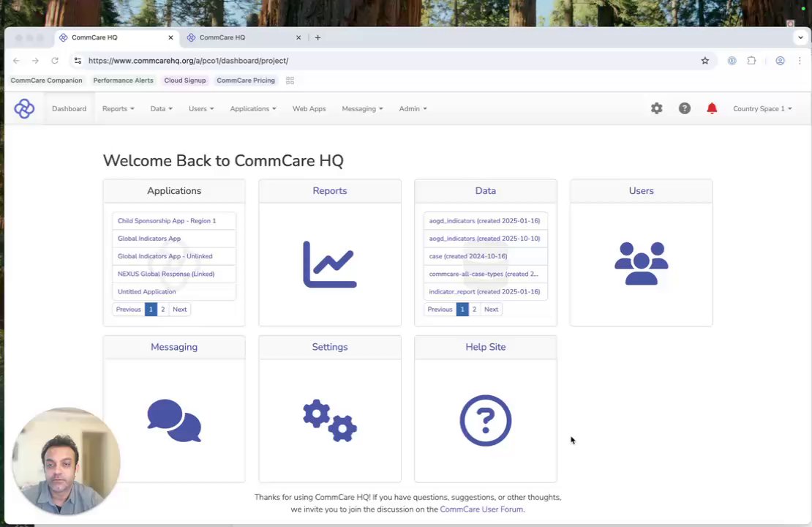Open the browser profile icon
The width and height of the screenshot is (812, 527).
(x=780, y=61)
